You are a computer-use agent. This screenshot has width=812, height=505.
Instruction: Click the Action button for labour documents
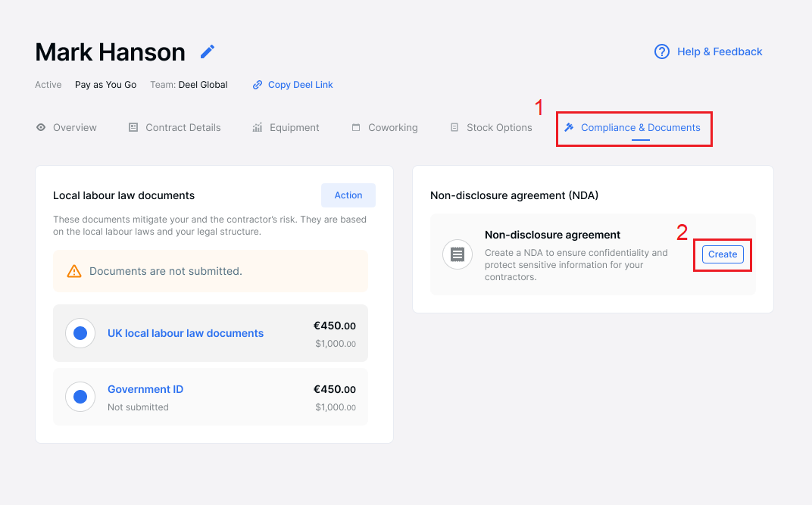point(348,195)
